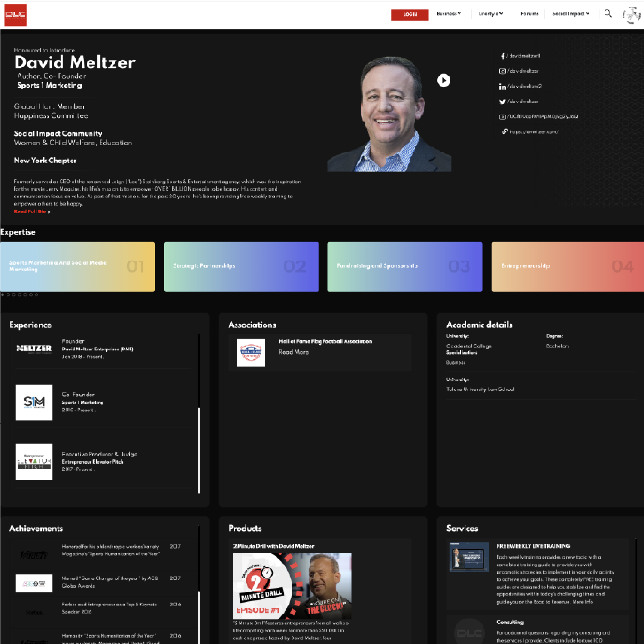Select fifth expertise carousel dot
Viewport: 644px width, 644px height.
(x=25, y=295)
